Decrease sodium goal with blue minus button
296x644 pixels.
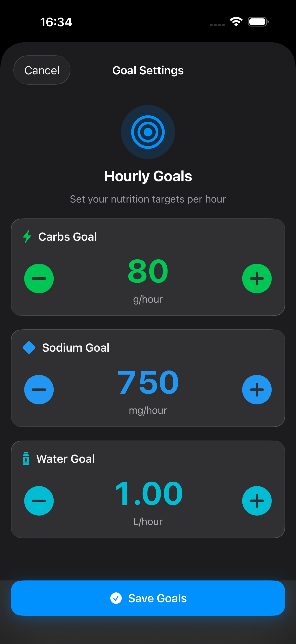click(39, 390)
